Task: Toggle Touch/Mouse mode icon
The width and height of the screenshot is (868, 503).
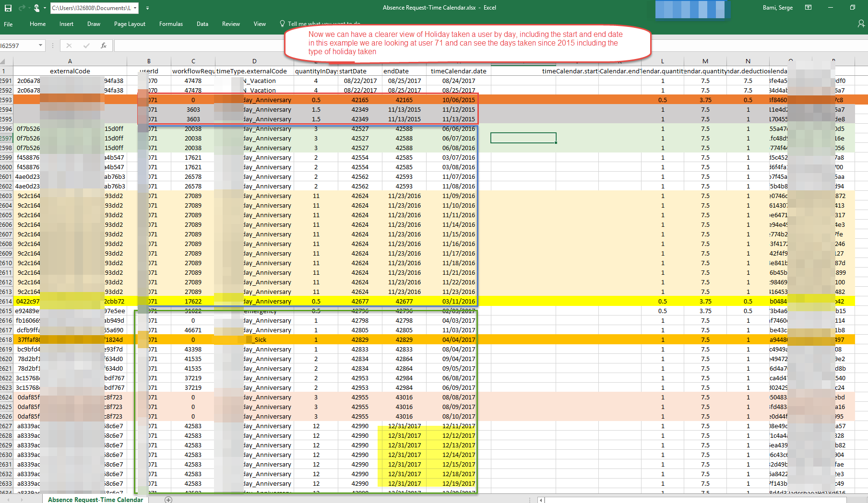Action: pos(36,8)
